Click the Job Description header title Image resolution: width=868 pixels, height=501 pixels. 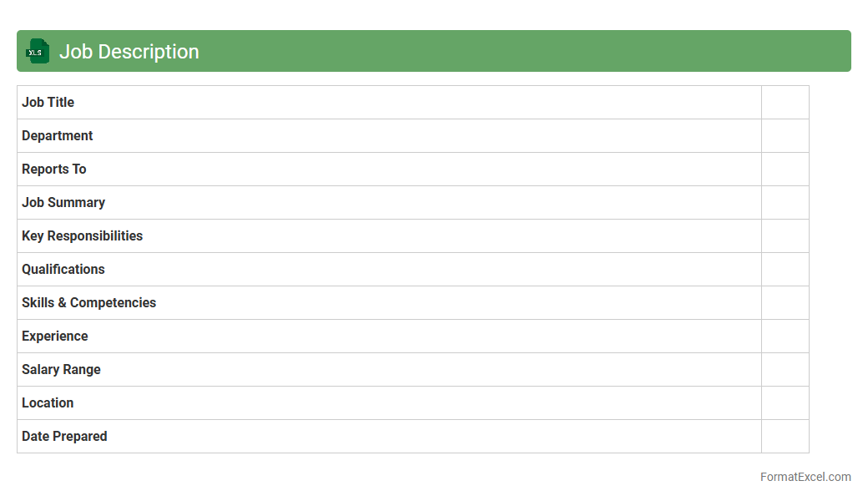point(129,51)
